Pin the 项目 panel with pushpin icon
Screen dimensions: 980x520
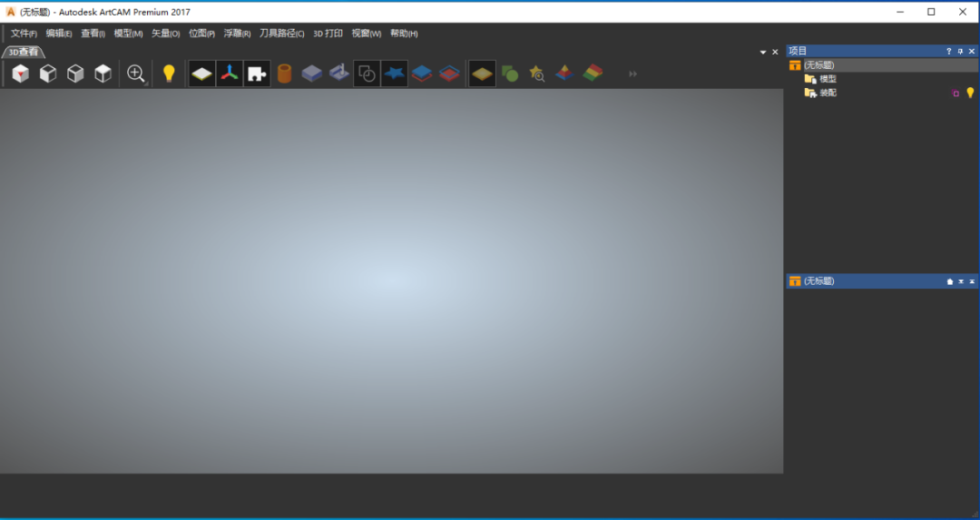pos(961,52)
